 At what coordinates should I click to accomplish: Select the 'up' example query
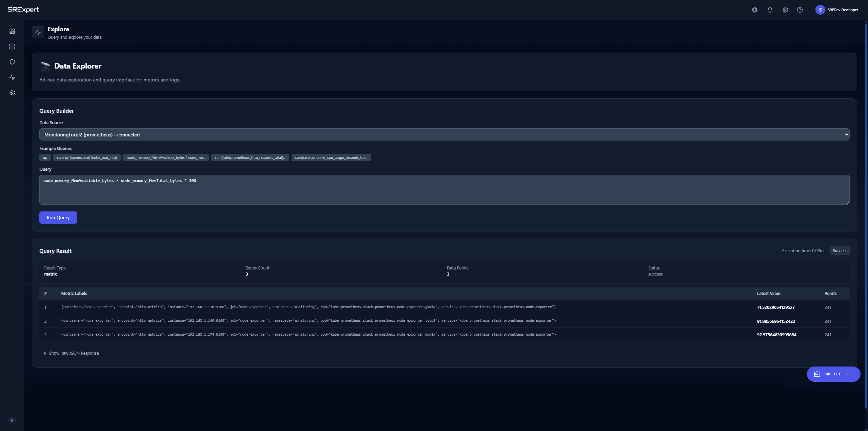point(45,157)
